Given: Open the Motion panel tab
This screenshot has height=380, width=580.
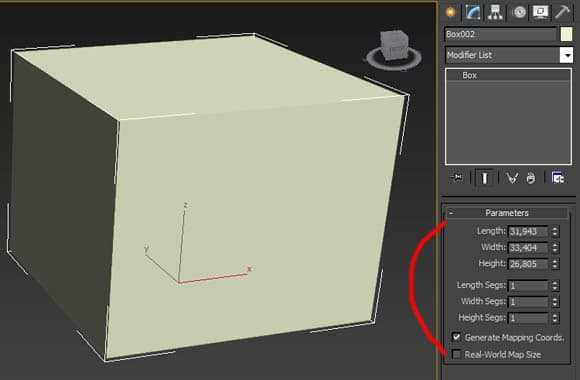Looking at the screenshot, I should 519,12.
